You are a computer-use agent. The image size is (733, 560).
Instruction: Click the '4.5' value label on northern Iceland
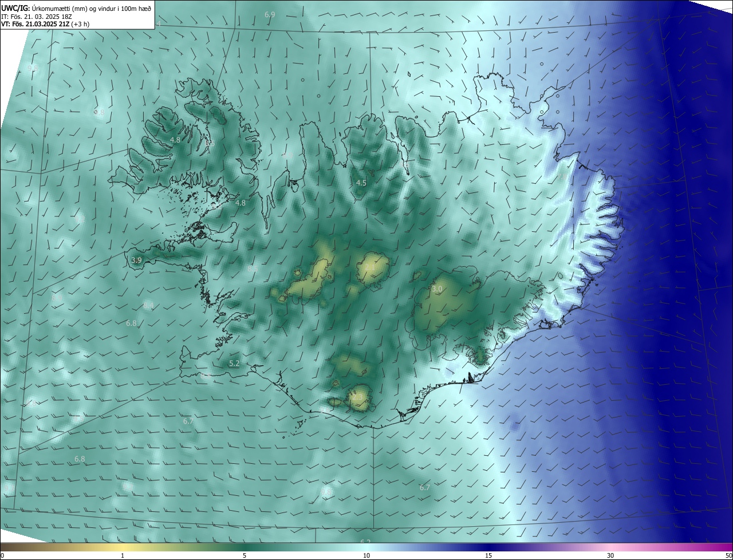[361, 183]
